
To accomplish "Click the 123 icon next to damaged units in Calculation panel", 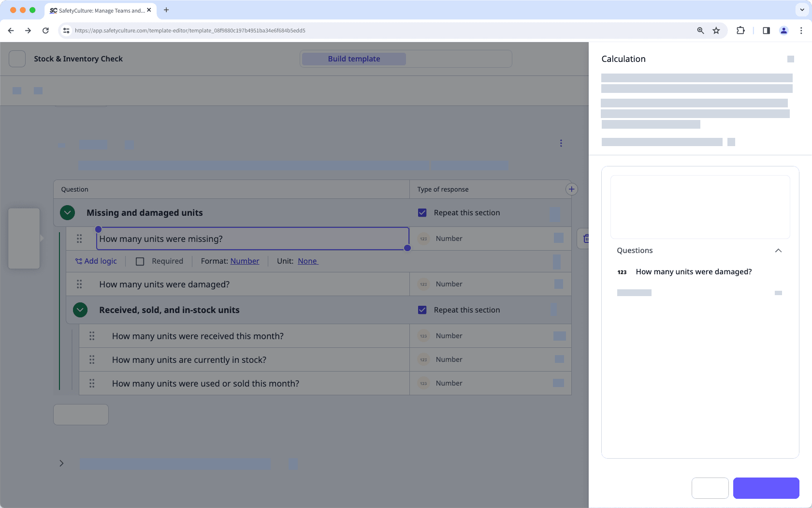I will 622,272.
